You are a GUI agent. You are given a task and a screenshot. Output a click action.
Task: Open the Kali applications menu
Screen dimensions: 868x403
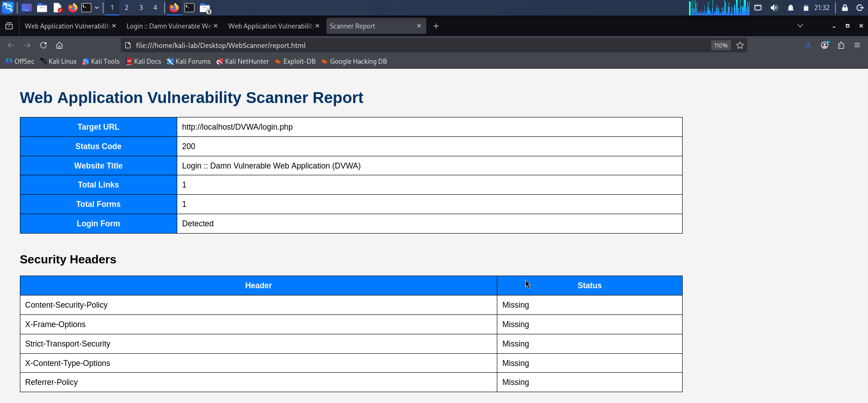point(8,8)
